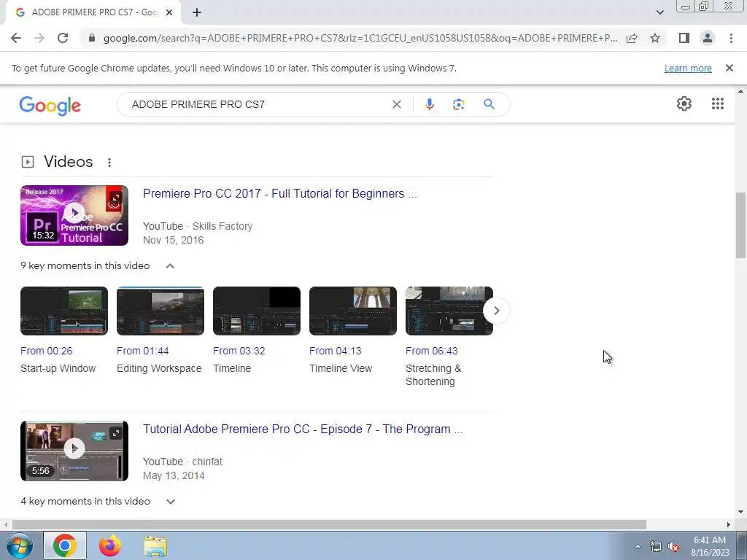Viewport: 747px width, 560px height.
Task: Open the Timeline View key moment thumbnail
Action: coord(353,311)
